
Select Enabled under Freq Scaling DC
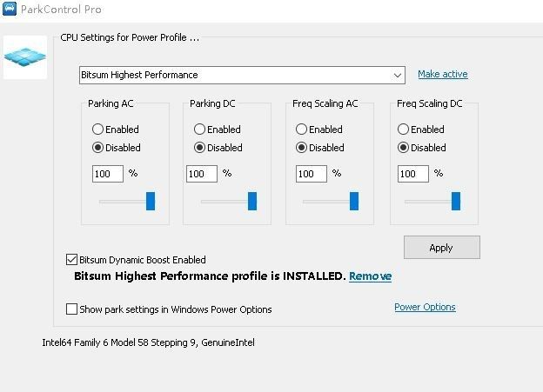pyautogui.click(x=404, y=130)
